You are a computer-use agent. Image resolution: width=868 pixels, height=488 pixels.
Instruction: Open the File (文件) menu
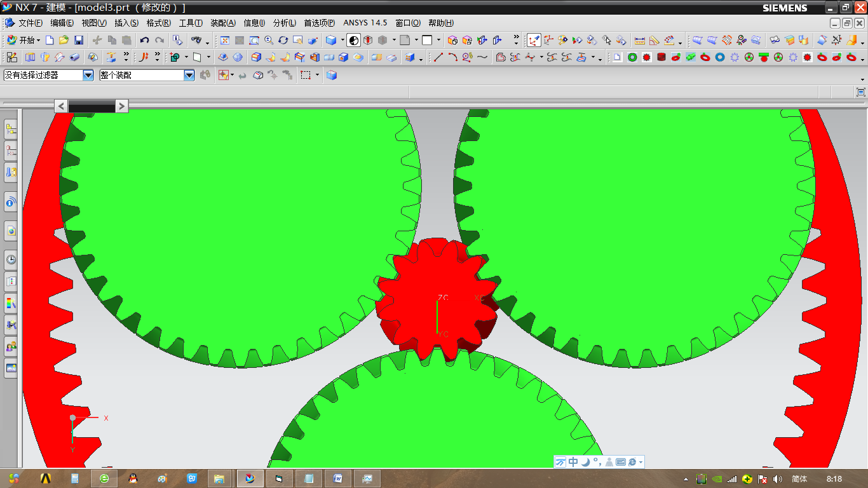click(31, 23)
